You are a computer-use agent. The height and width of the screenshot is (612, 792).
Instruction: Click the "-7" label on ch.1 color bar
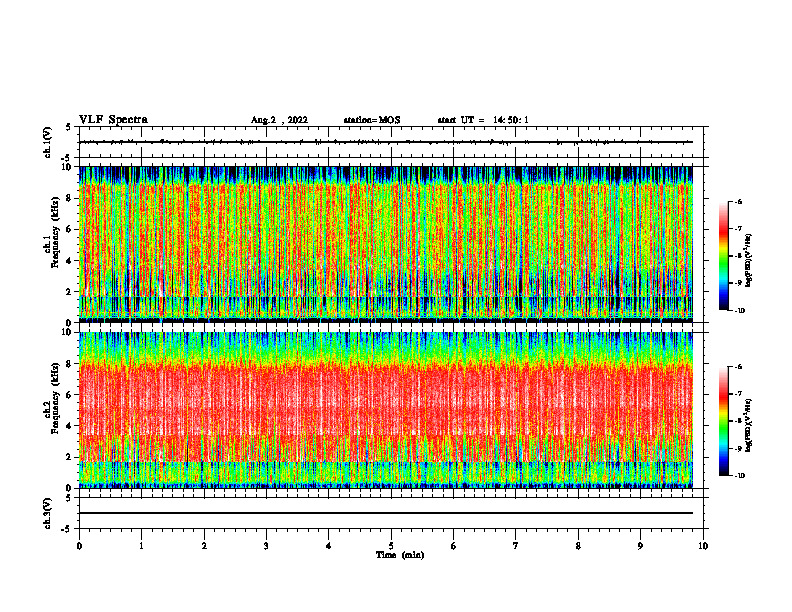pyautogui.click(x=738, y=229)
